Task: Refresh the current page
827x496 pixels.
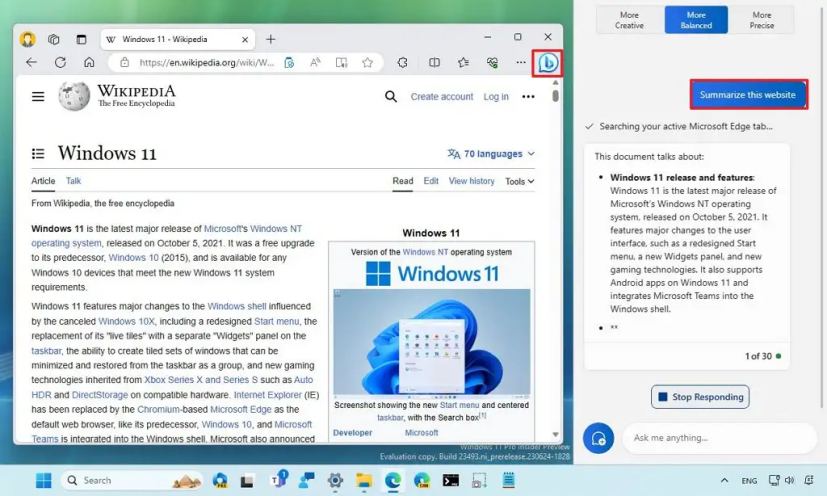Action: click(60, 62)
